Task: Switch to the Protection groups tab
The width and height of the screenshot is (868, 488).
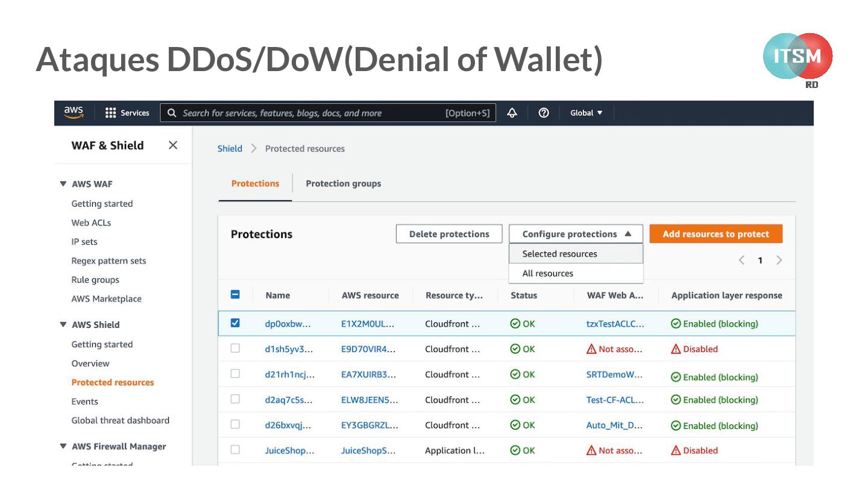Action: 343,184
